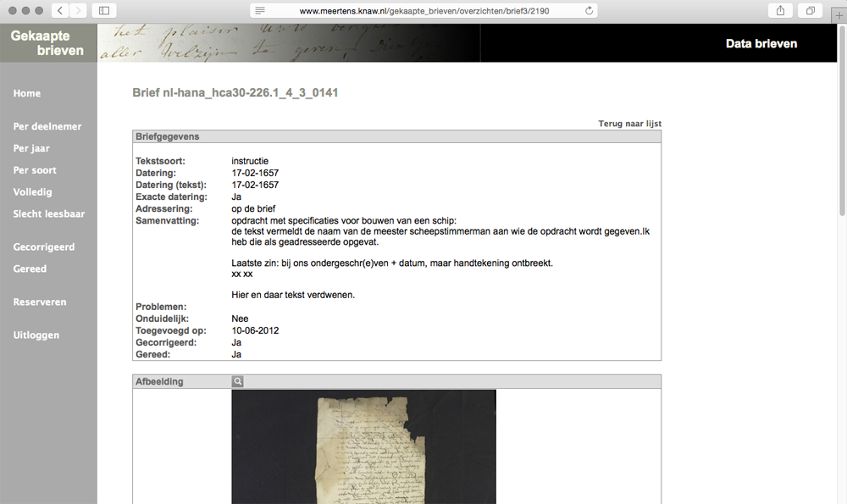Screen dimensions: 847x504
Task: Open the Per jaar overview
Action: (x=31, y=148)
